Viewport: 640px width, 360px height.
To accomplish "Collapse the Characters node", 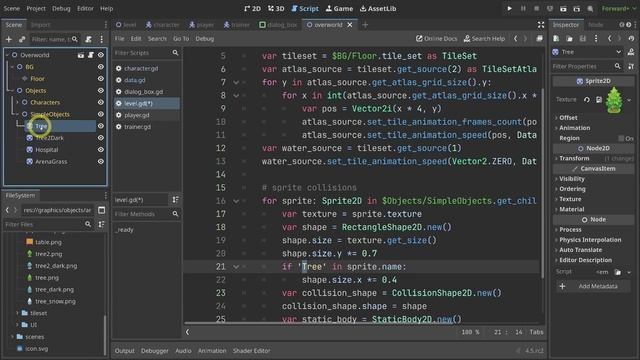I will point(18,102).
